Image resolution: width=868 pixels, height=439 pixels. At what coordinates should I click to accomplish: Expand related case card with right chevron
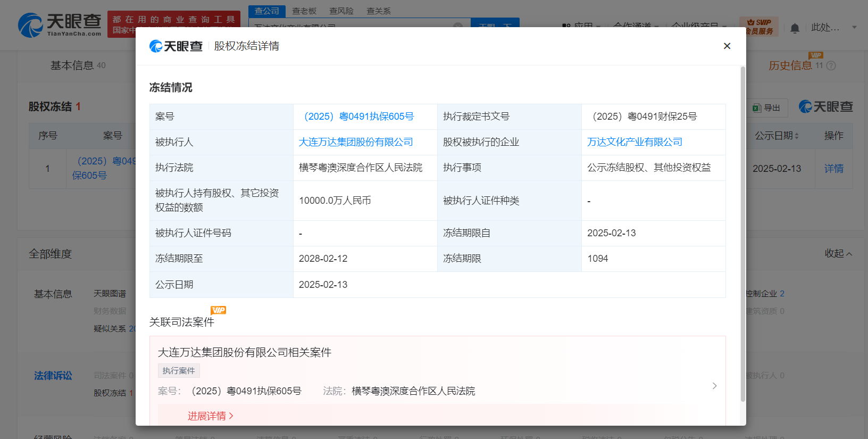pyautogui.click(x=714, y=386)
